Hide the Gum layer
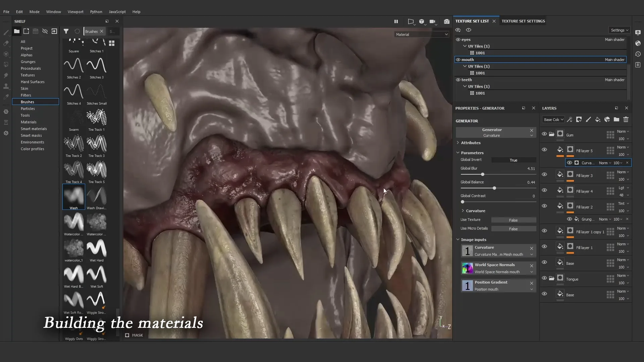Image resolution: width=644 pixels, height=362 pixels. (544, 134)
